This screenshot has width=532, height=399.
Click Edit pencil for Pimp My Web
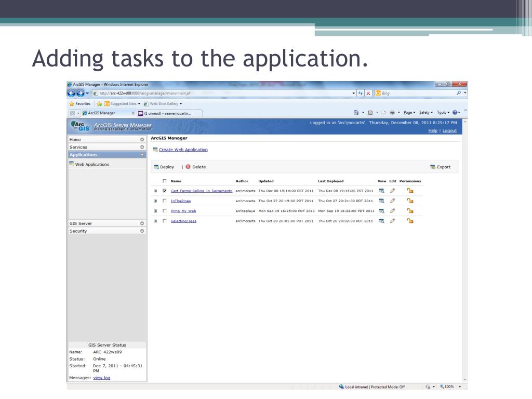(x=393, y=211)
